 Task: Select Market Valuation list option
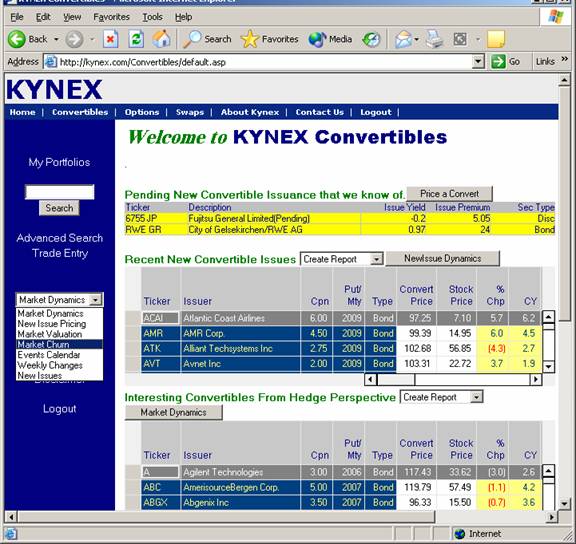(60, 334)
